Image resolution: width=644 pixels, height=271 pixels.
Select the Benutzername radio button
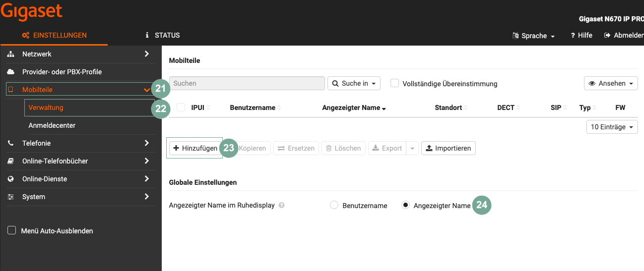point(334,205)
